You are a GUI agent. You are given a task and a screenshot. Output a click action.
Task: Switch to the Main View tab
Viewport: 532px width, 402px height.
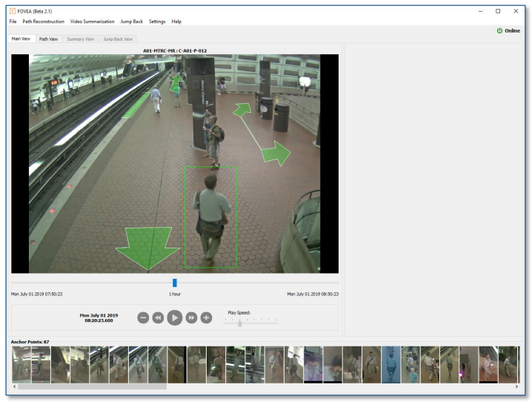pyautogui.click(x=21, y=39)
